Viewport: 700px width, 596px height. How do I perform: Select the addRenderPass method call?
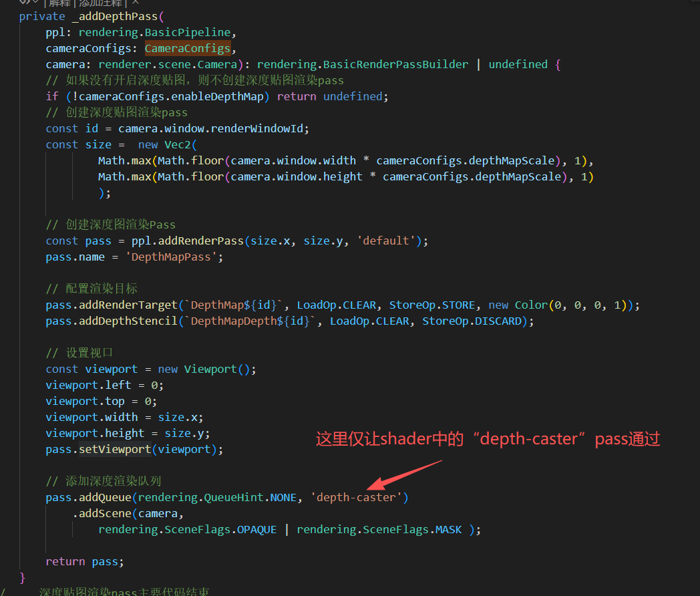click(201, 241)
